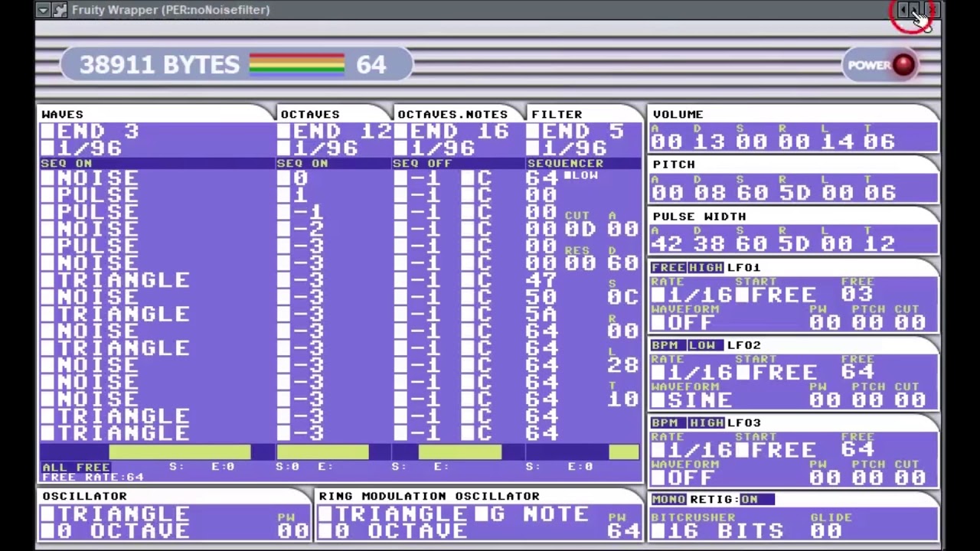Click the octave step showing -2
980x551 pixels.
[x=300, y=229]
